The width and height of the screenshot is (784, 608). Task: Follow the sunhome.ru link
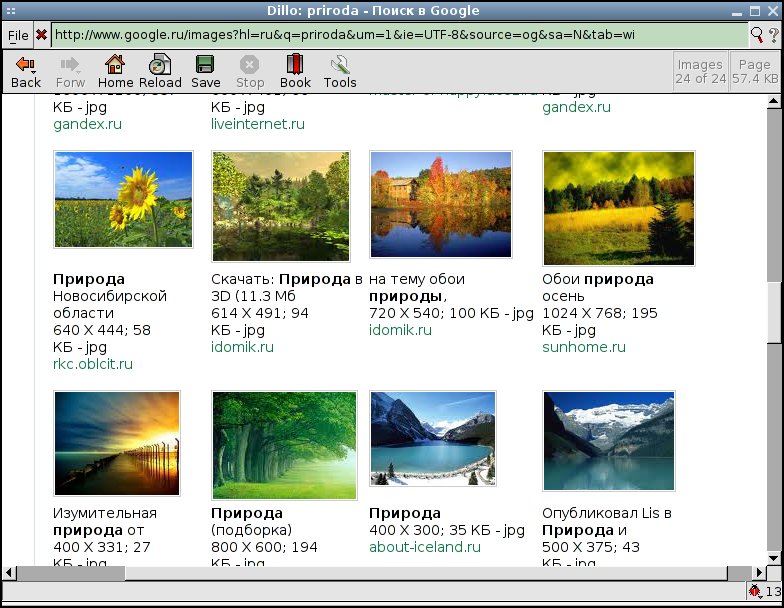584,347
